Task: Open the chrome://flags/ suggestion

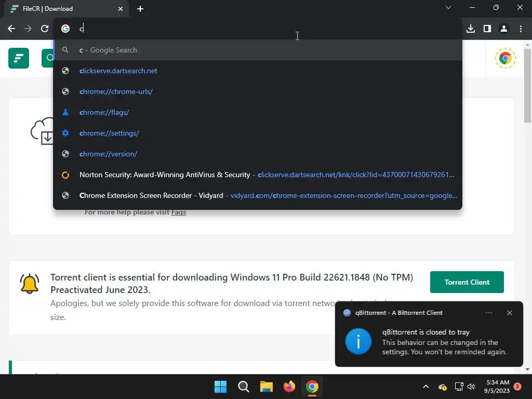Action: pyautogui.click(x=258, y=112)
